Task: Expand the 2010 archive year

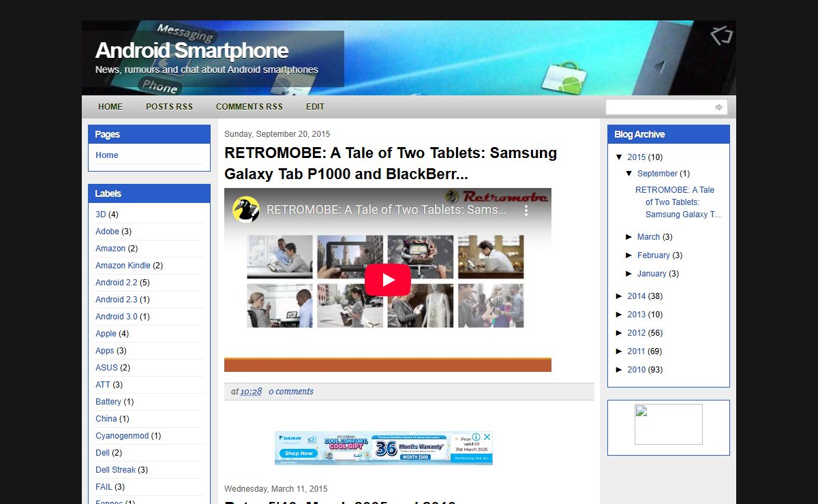Action: tap(619, 370)
